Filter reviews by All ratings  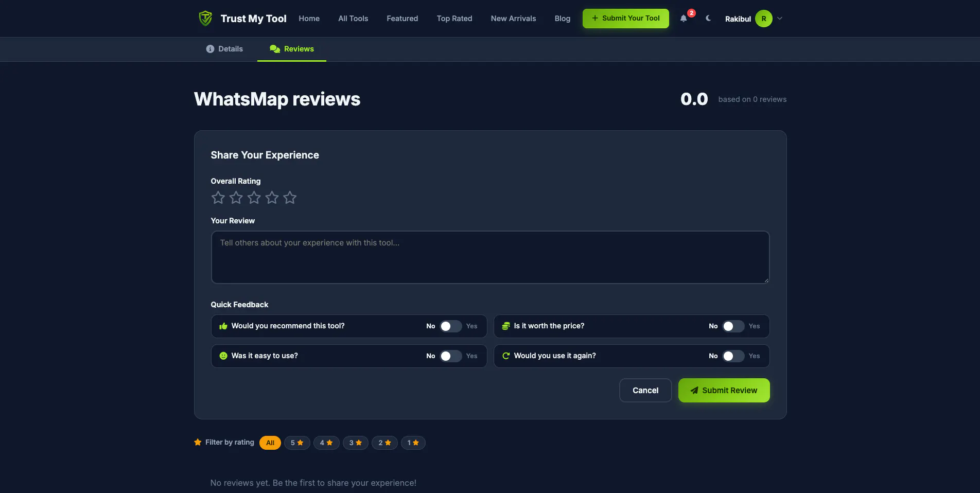[x=270, y=443]
